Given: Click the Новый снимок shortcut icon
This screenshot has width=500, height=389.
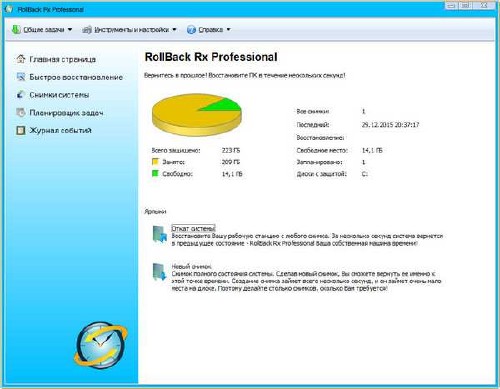Looking at the screenshot, I should click(x=160, y=272).
